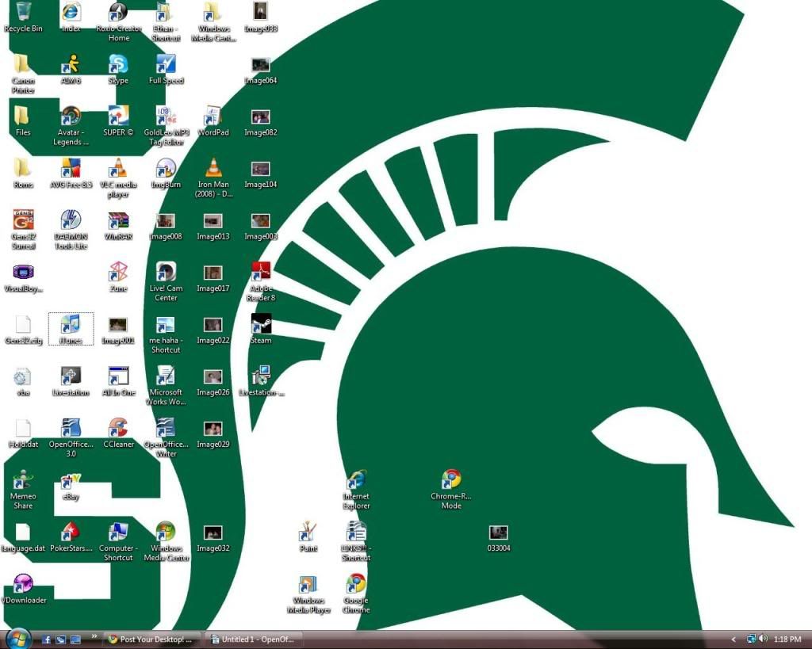Click the Windows Start orb

17,639
